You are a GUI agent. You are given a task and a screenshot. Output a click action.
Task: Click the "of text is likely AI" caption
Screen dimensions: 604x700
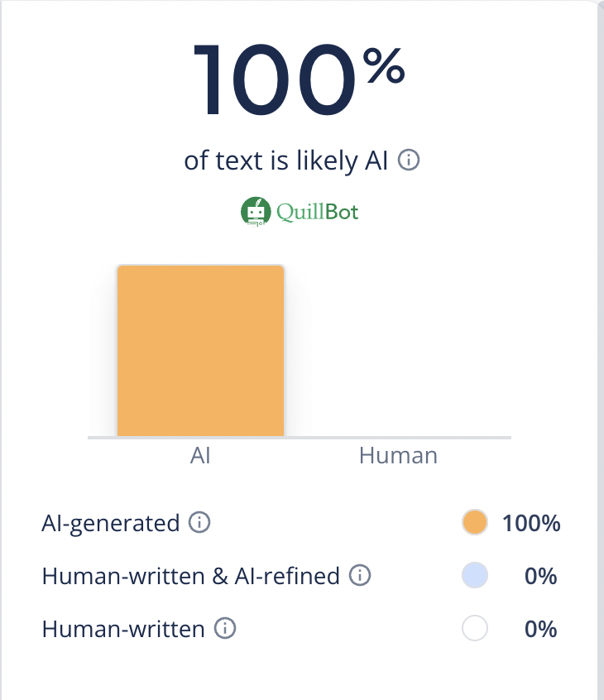click(x=286, y=161)
